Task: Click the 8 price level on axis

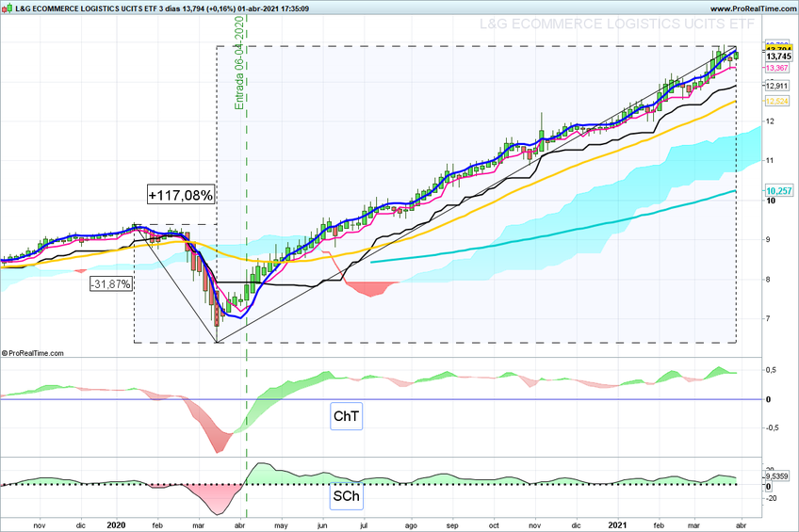Action: coord(769,280)
